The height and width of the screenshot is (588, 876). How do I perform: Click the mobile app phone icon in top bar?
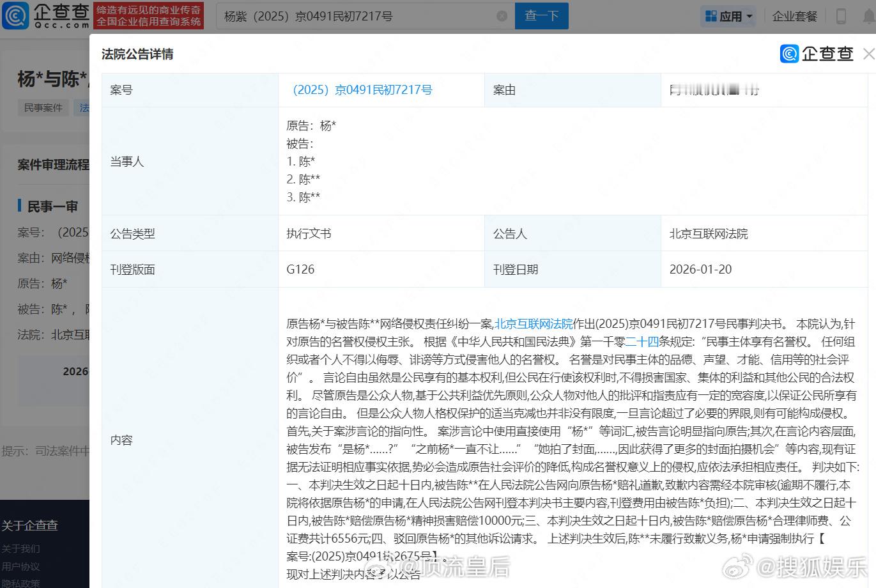tap(840, 15)
